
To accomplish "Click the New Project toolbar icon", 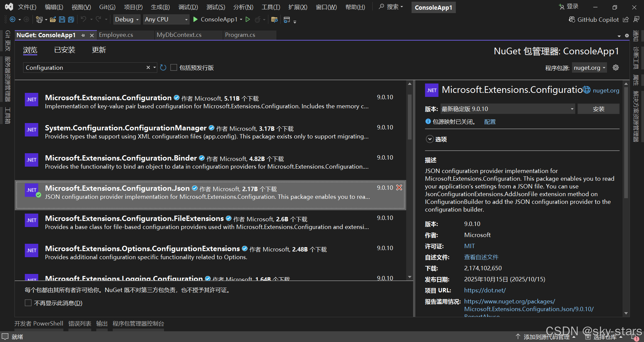I will click(x=39, y=19).
